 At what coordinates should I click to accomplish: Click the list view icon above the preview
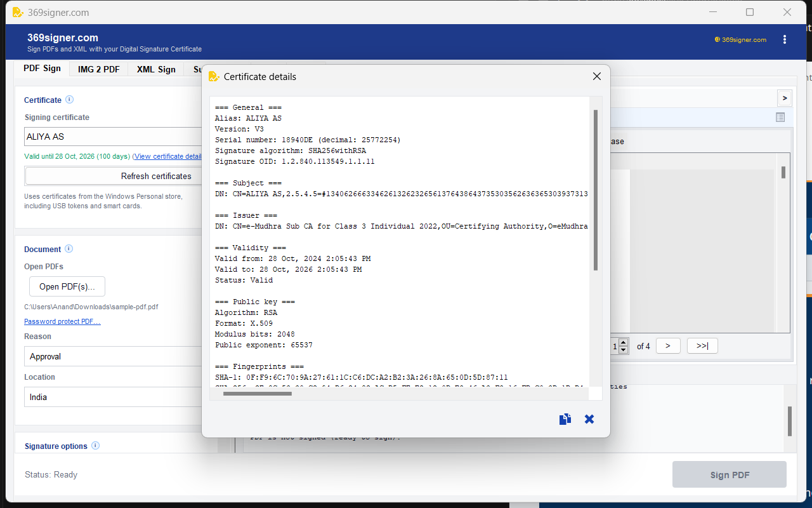pos(780,117)
